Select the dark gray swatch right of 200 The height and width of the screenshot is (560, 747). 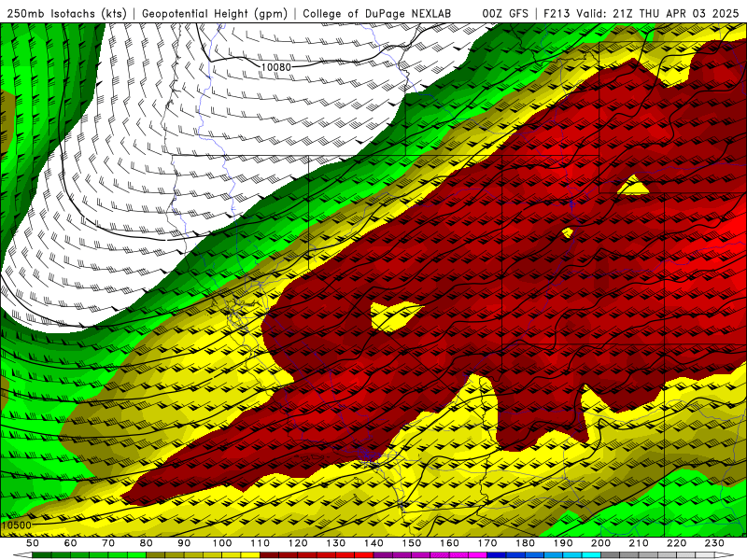611,555
